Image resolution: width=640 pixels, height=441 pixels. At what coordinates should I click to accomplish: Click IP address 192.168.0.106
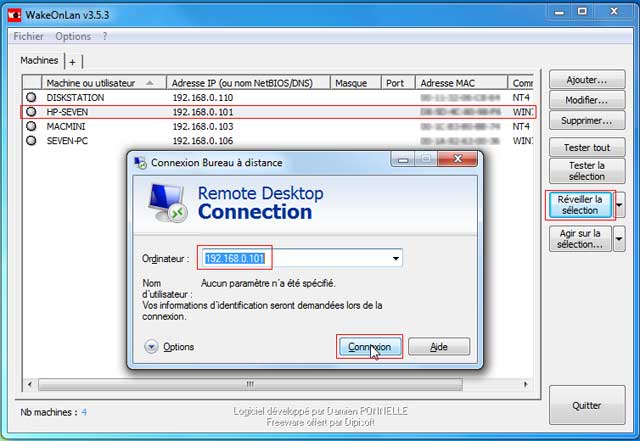(202, 140)
